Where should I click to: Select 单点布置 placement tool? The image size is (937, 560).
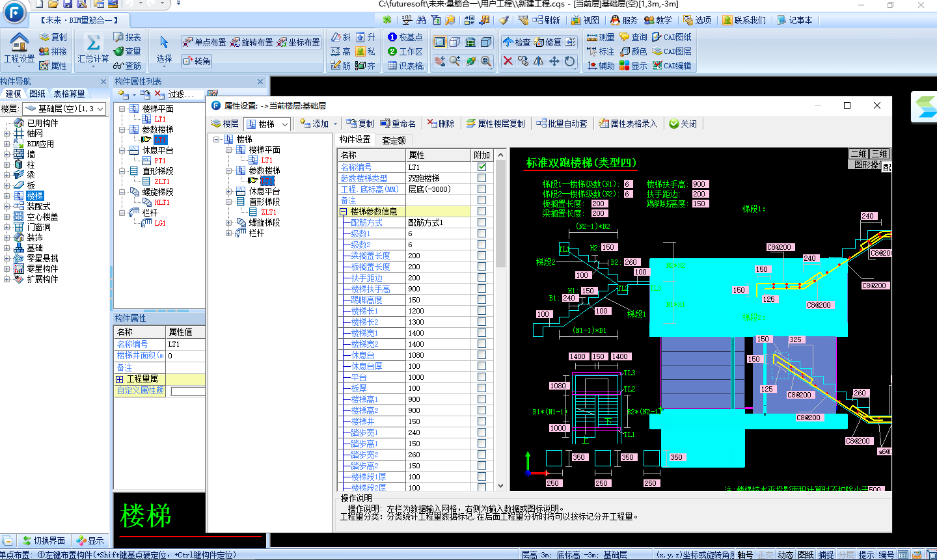(204, 42)
